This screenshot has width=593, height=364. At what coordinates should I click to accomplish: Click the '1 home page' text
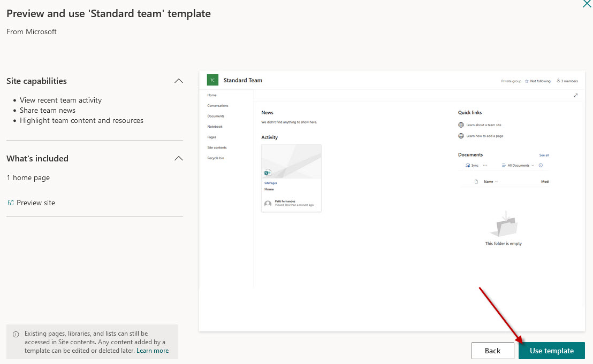click(28, 177)
